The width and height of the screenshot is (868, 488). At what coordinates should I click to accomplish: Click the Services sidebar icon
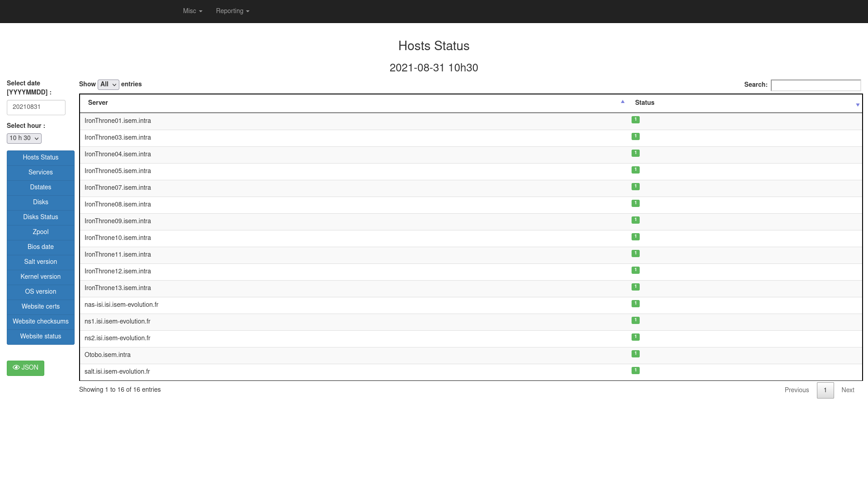(x=41, y=172)
